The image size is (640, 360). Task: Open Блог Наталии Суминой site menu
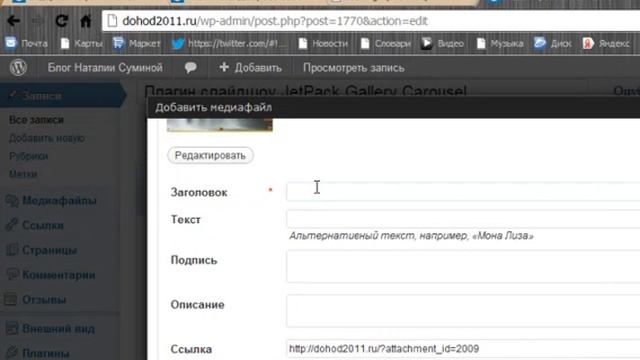click(105, 68)
